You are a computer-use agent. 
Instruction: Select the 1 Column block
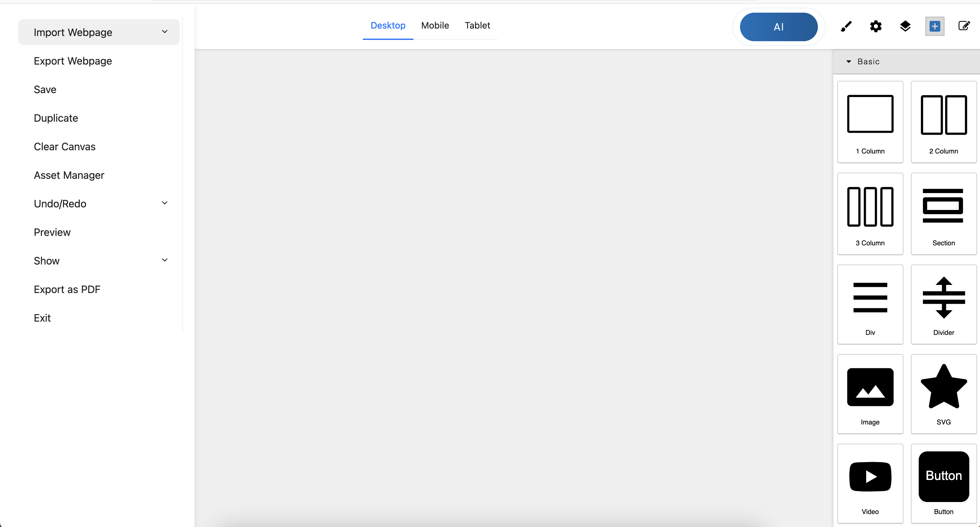(870, 122)
